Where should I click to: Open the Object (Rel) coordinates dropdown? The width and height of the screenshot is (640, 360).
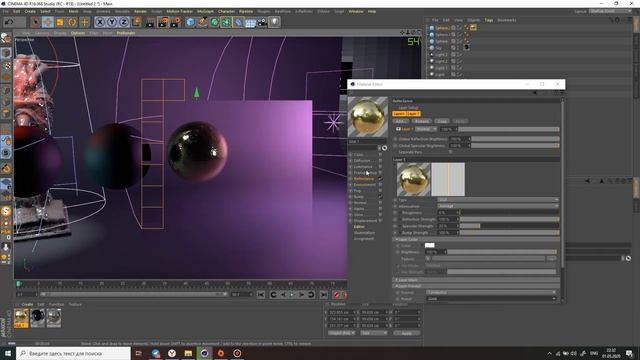(342, 333)
